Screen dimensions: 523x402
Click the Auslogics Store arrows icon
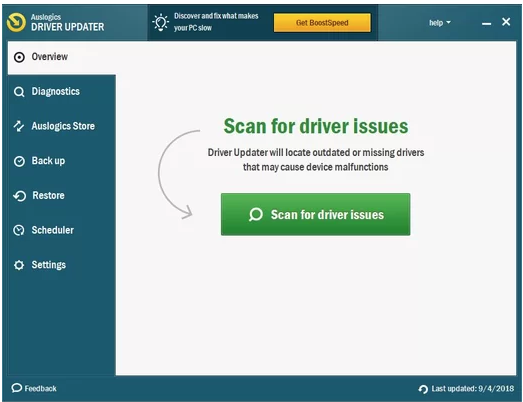click(19, 126)
